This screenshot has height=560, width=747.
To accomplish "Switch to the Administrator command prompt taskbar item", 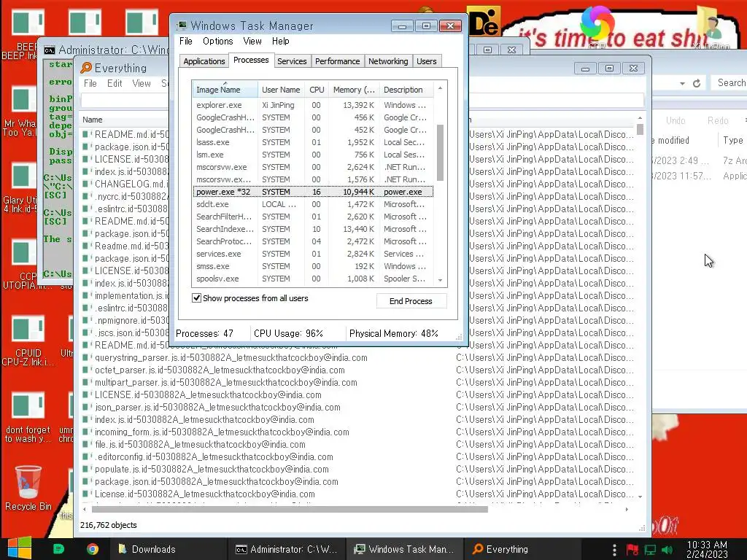I will click(x=286, y=549).
